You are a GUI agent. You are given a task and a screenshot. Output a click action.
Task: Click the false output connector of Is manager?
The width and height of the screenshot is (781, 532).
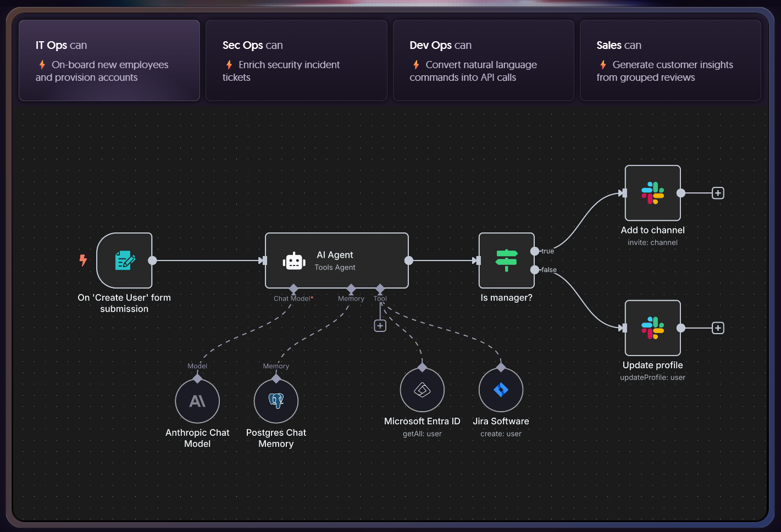click(x=535, y=270)
